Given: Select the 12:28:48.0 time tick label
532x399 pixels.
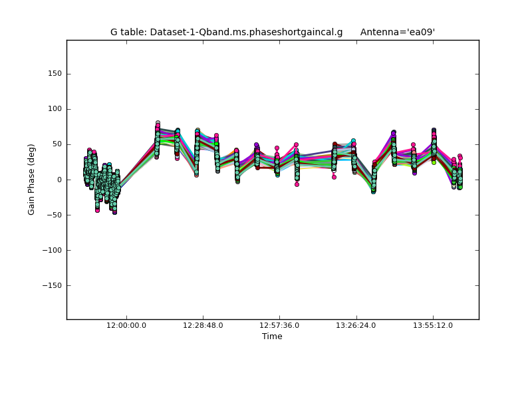Looking at the screenshot, I should (x=203, y=325).
